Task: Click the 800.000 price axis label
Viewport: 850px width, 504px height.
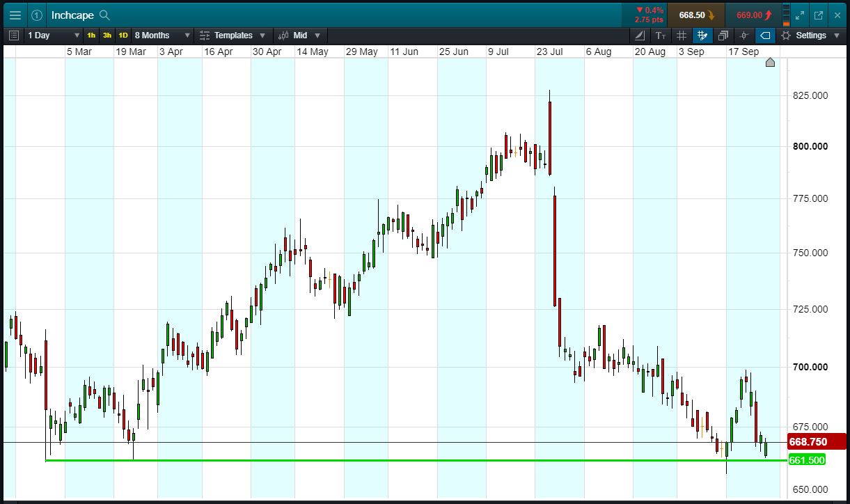Action: 810,146
